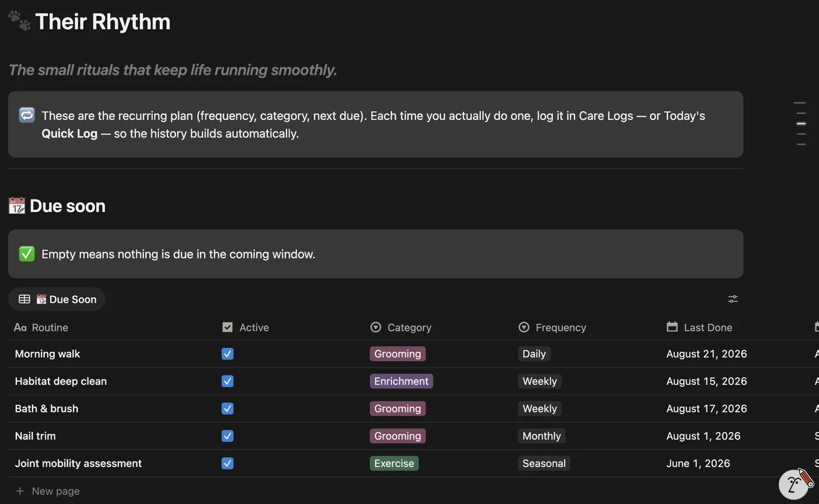Open Frequency dropdown showing Seasonal
The image size is (819, 504).
pyautogui.click(x=544, y=464)
